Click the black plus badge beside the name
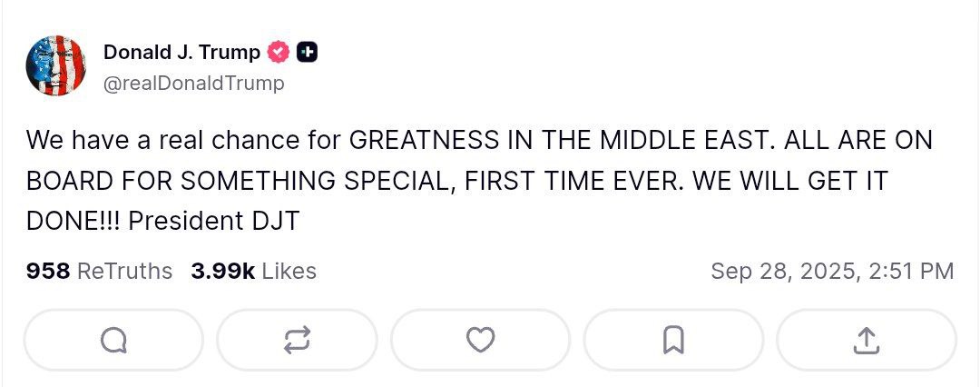 coord(308,53)
